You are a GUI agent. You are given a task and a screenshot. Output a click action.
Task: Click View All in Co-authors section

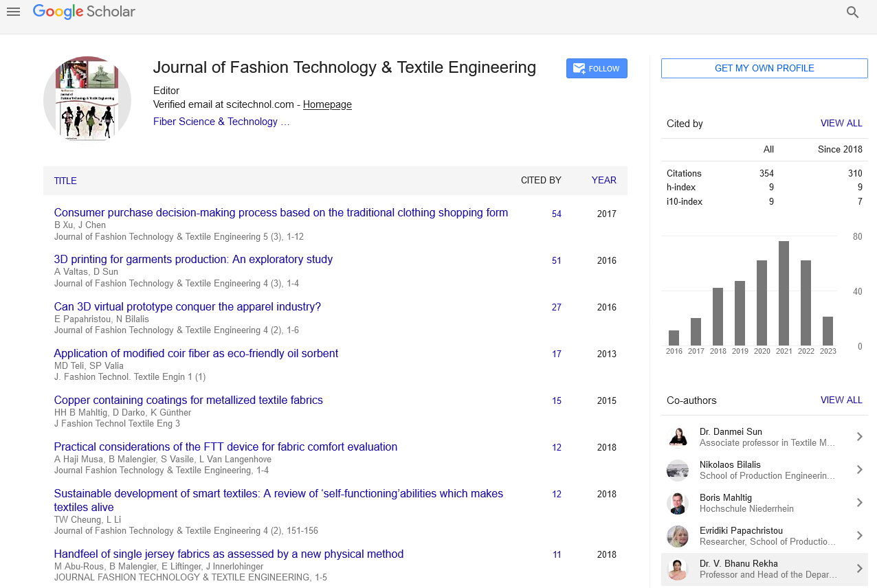pyautogui.click(x=841, y=400)
